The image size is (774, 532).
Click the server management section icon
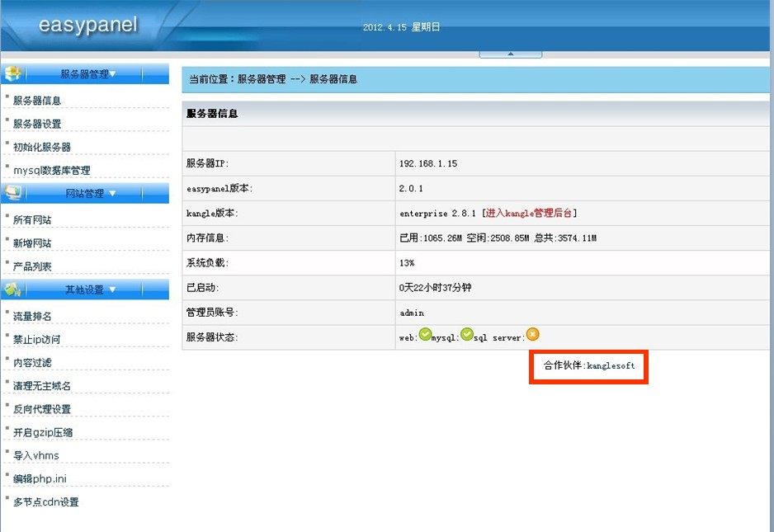click(x=12, y=73)
